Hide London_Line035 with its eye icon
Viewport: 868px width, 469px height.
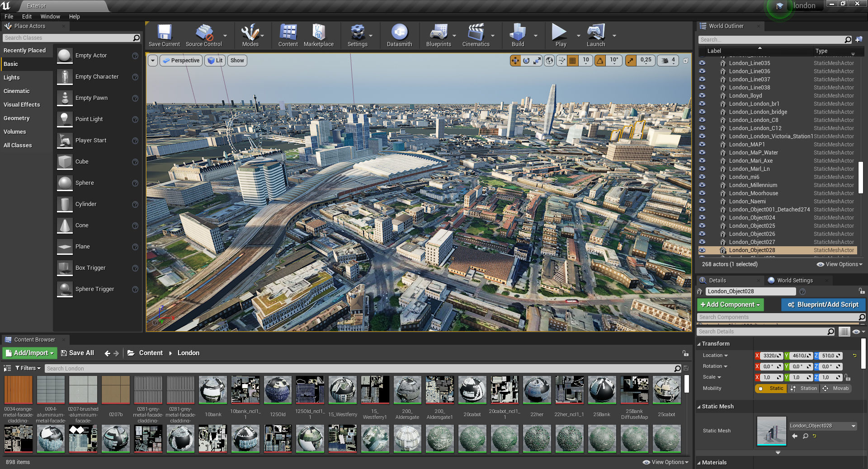(x=702, y=63)
